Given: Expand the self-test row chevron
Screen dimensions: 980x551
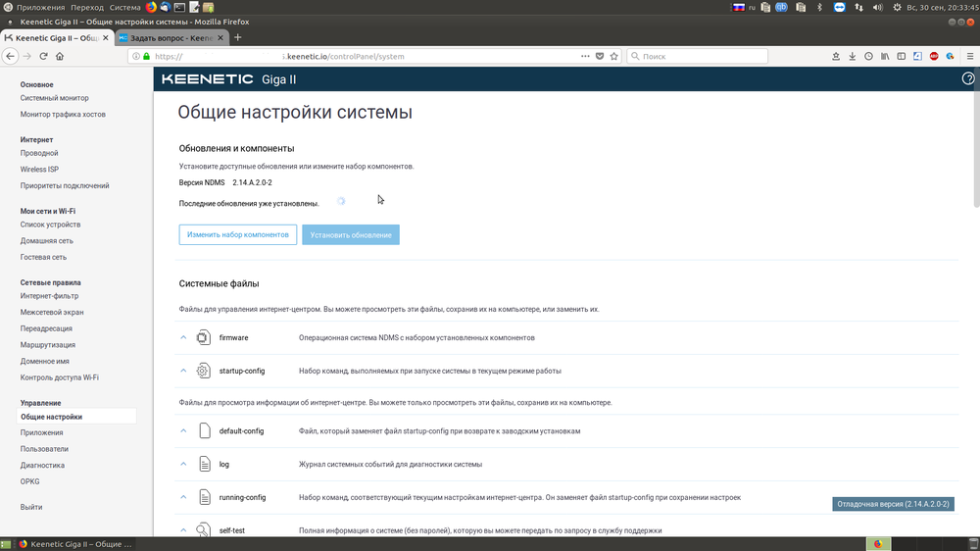Looking at the screenshot, I should click(184, 530).
